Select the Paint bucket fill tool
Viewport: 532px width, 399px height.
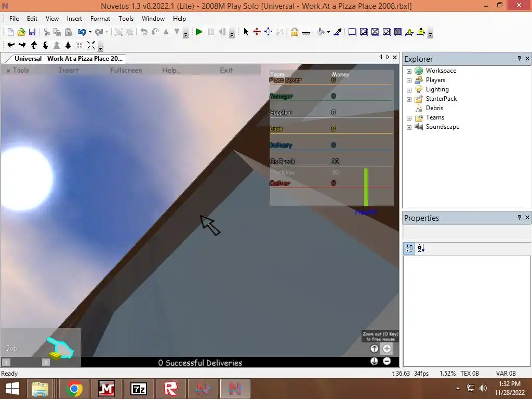coord(320,32)
